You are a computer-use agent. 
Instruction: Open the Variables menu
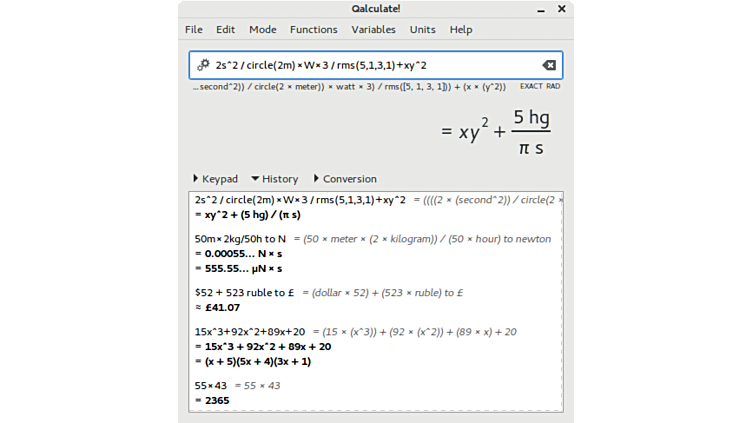pos(373,30)
